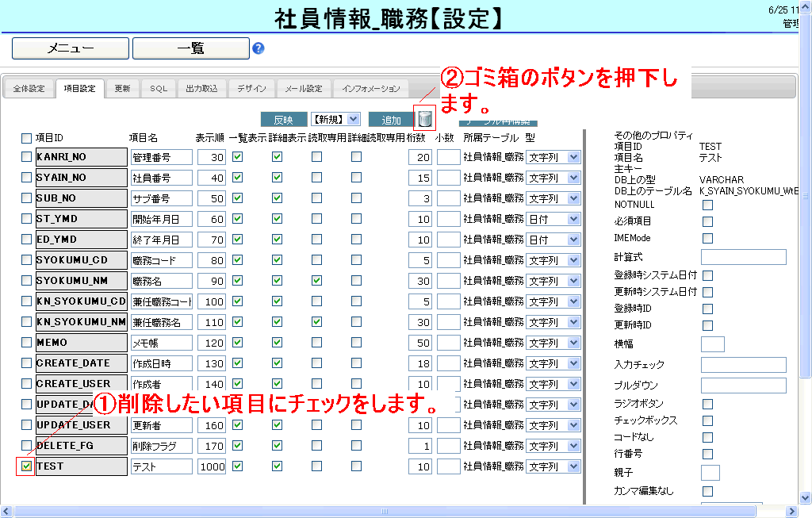Image resolution: width=812 pixels, height=518 pixels.
Task: Click the 計算式 input field
Action: point(743,257)
